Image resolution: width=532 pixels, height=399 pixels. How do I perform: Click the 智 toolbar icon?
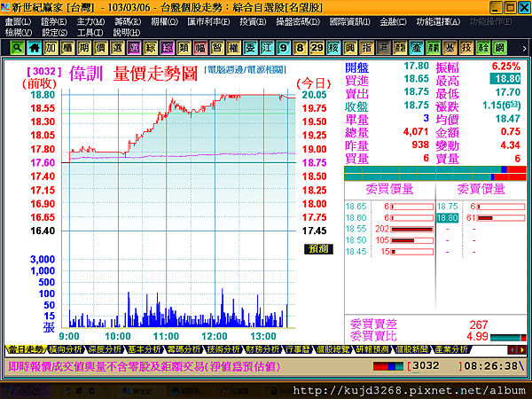point(217,48)
